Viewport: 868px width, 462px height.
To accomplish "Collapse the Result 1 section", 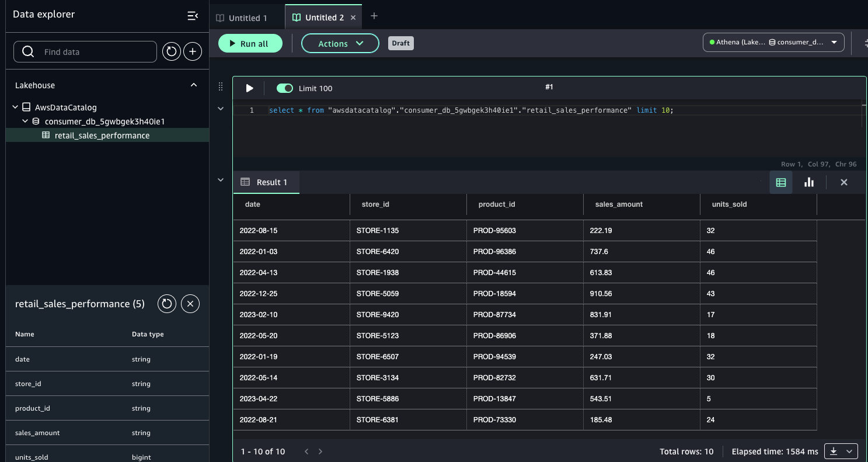I will 221,180.
